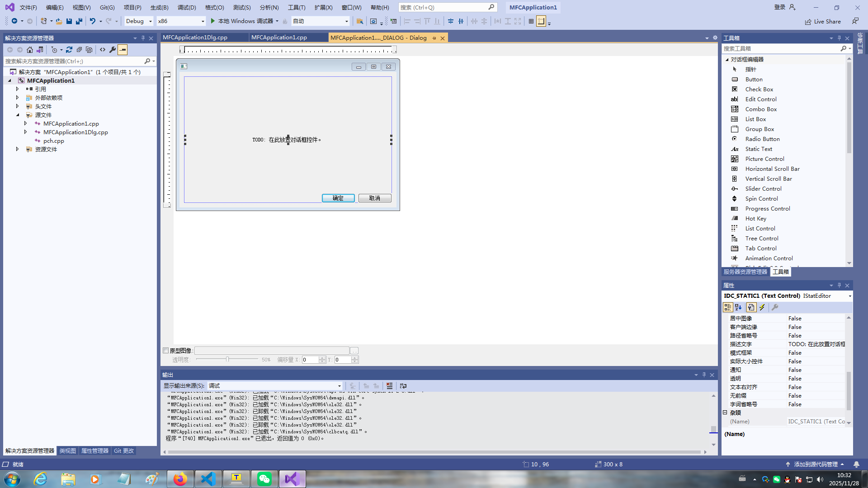Toggle the grid icon in dialog editor toolbar
Viewport: 868px width, 488px height.
[531, 21]
